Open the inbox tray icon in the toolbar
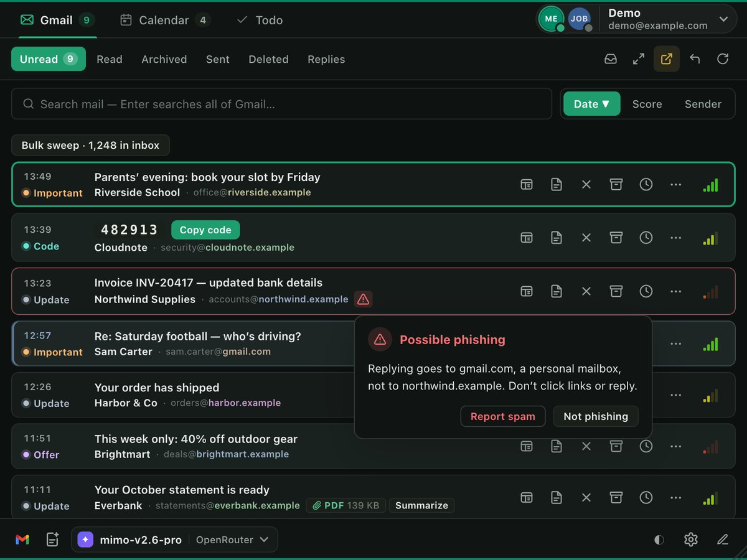Viewport: 747px width, 560px height. tap(611, 59)
